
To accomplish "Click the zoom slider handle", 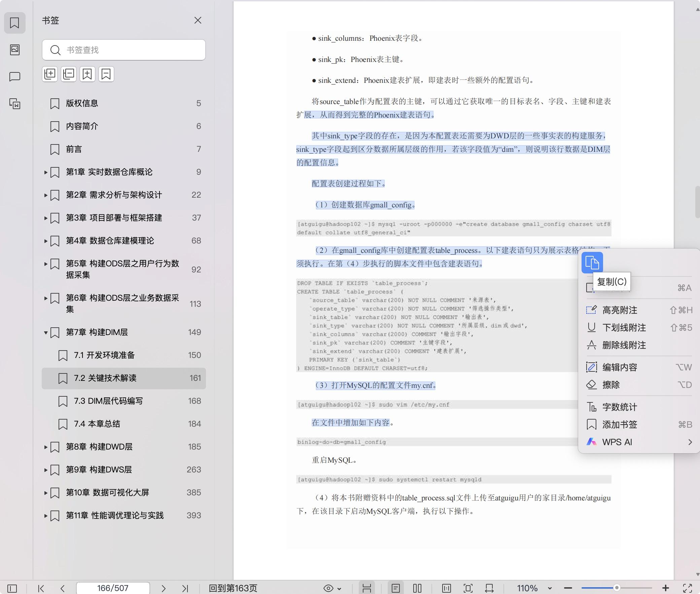I will click(x=617, y=588).
